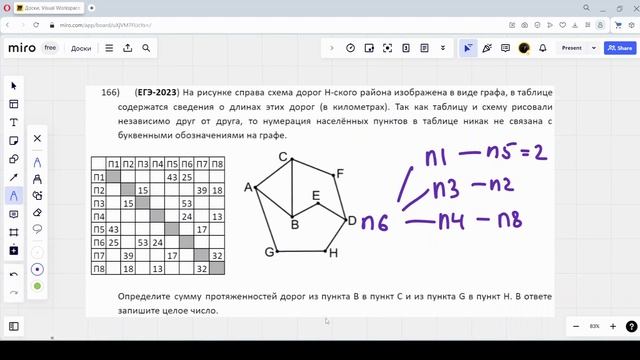Viewport: 640px width, 360px height.
Task: Open Present options dropdown arrow
Action: pos(593,48)
